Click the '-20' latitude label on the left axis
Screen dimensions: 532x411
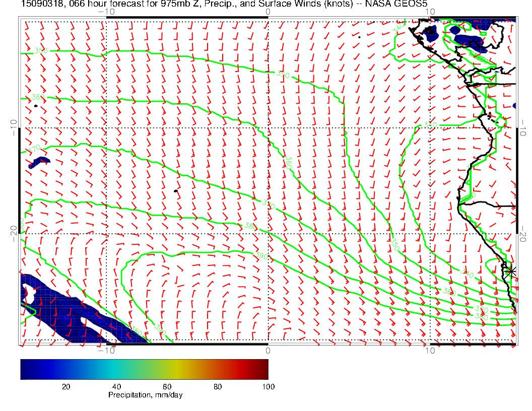point(14,234)
